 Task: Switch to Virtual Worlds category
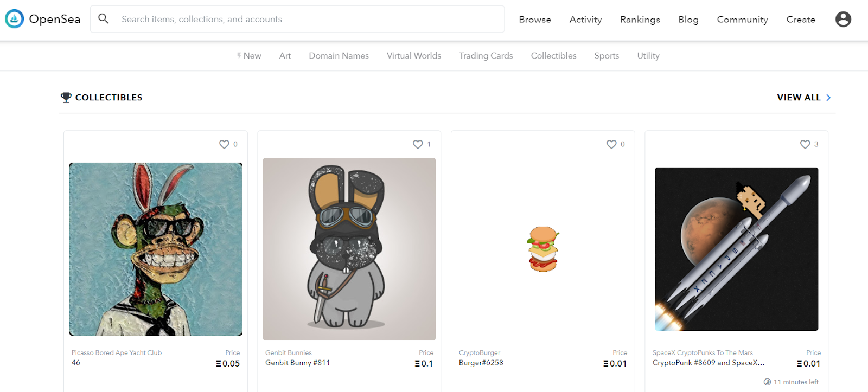click(414, 55)
